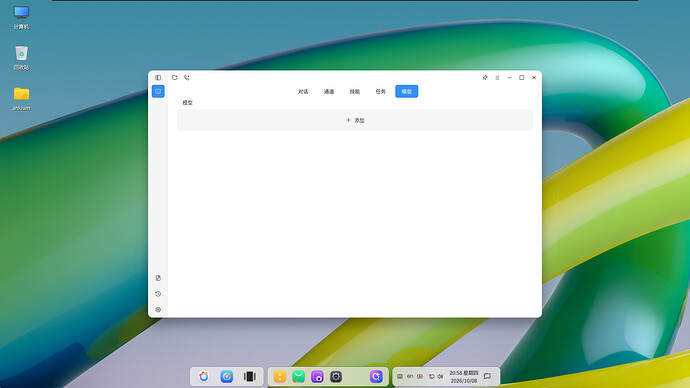Image resolution: width=690 pixels, height=388 pixels.
Task: Select the computer desktop icon
Action: pyautogui.click(x=21, y=18)
